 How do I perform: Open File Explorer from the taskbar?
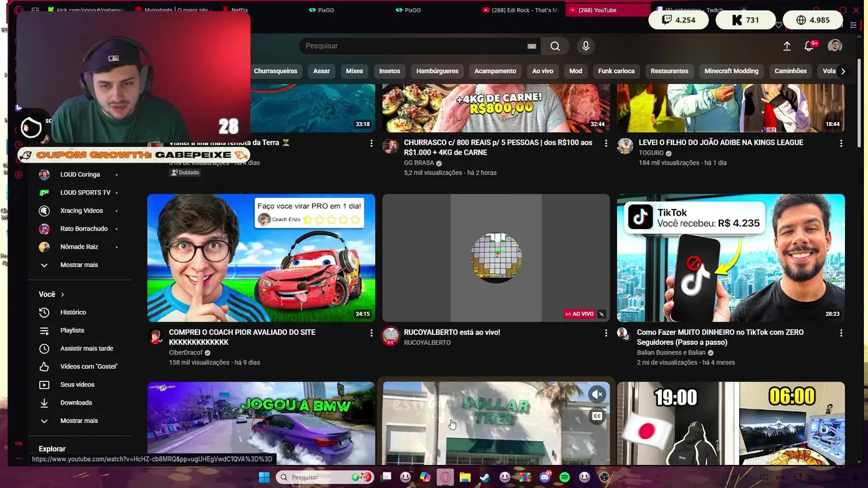tap(465, 477)
